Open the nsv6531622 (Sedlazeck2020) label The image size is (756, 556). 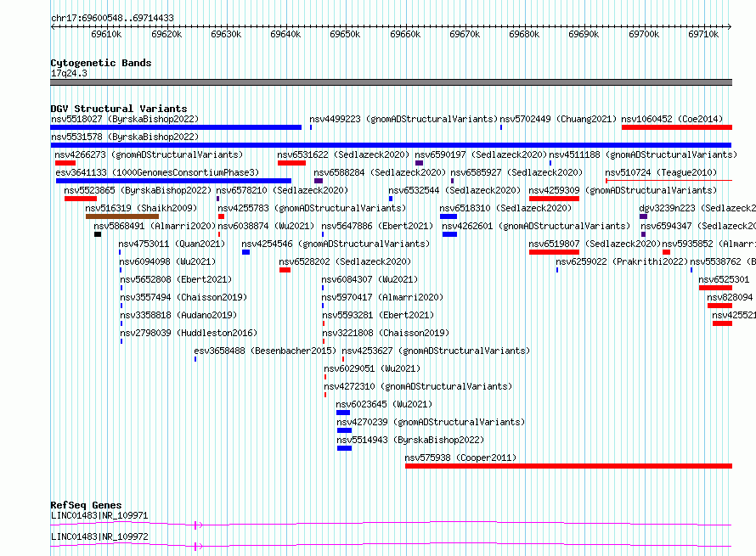pos(343,154)
